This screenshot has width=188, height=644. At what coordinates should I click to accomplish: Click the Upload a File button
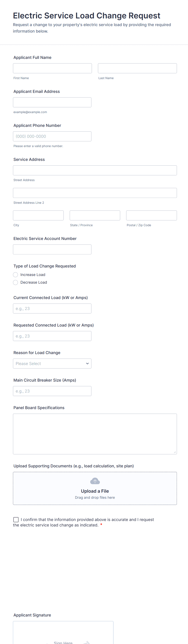coord(95,491)
